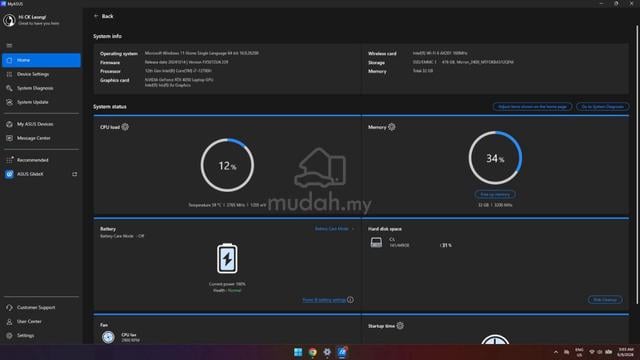Click the Wireless card label in System info
640x360 pixels.
click(x=382, y=53)
